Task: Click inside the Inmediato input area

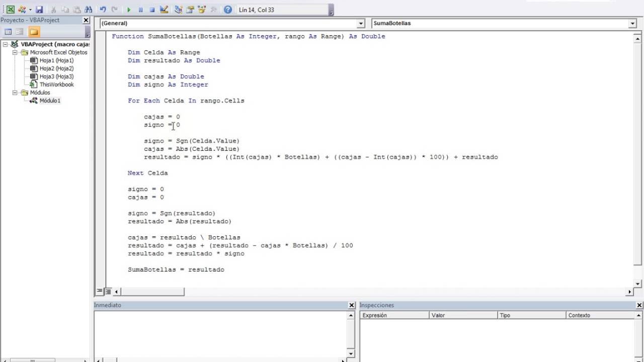Action: pos(220,334)
